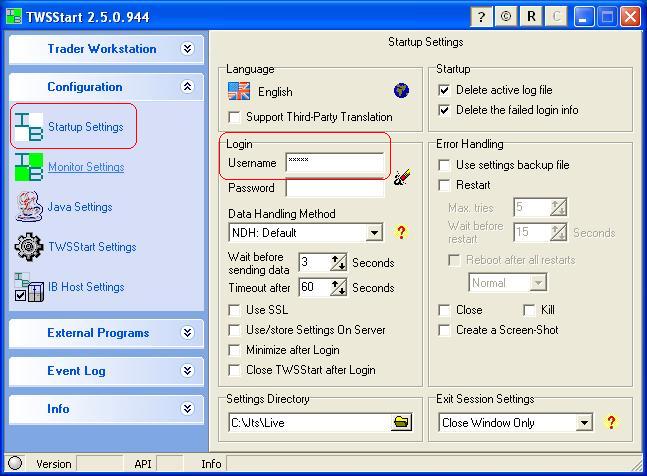Click the Java Settings icon
The image size is (647, 476).
pyautogui.click(x=29, y=207)
